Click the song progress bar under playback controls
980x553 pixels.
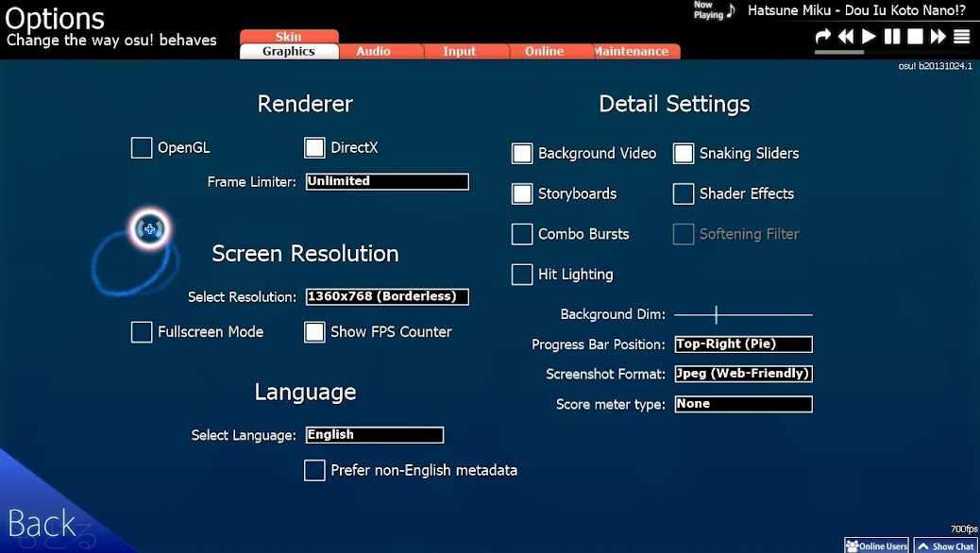(x=892, y=53)
